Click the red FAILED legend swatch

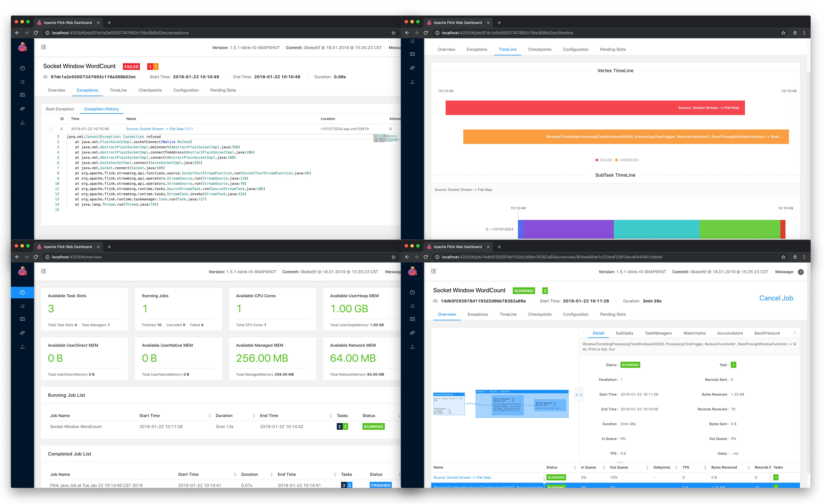pyautogui.click(x=597, y=160)
